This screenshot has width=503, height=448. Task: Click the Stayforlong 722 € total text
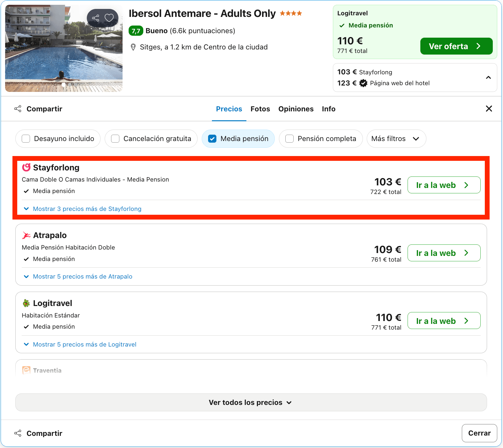click(x=386, y=192)
